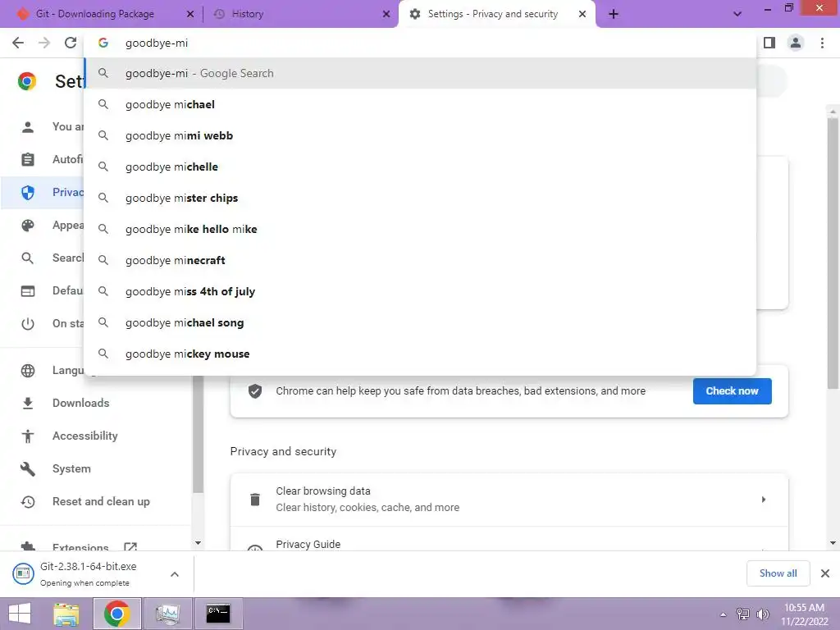
Task: Pick the goodbye mickey mouse suggestion
Action: [421, 354]
